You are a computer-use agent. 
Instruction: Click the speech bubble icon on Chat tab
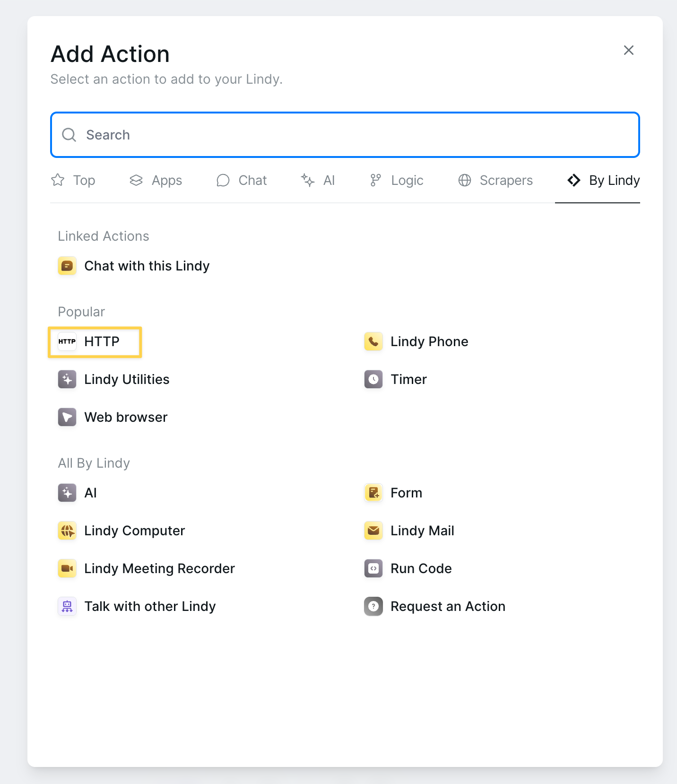pos(223,180)
